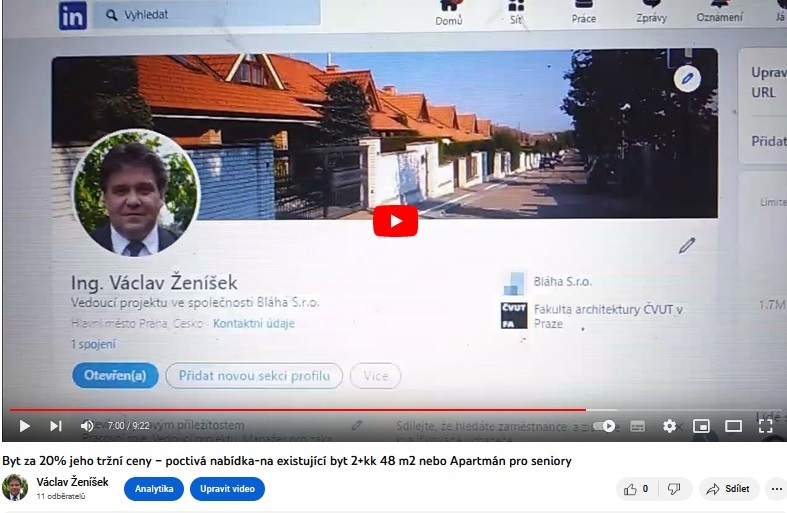Open the Kontaktní údaje link

pos(253,324)
